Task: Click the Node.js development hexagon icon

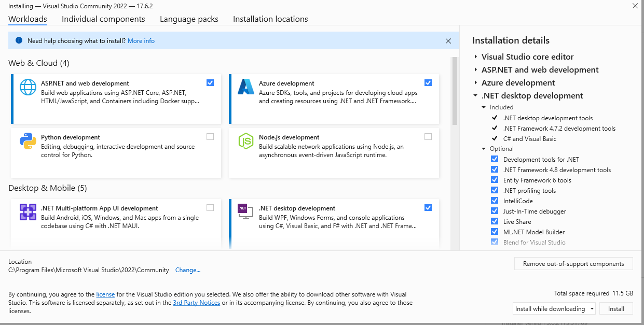Action: click(245, 140)
